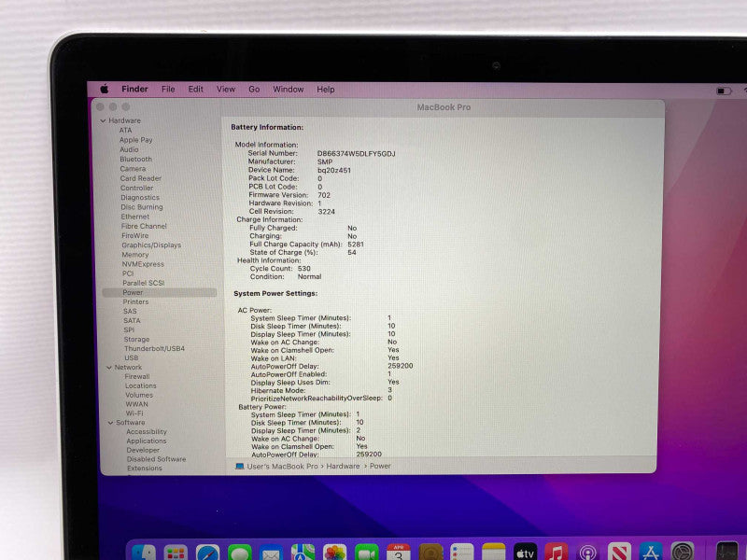Open Launchpad in the Dock
Image resolution: width=747 pixels, height=560 pixels.
176,553
